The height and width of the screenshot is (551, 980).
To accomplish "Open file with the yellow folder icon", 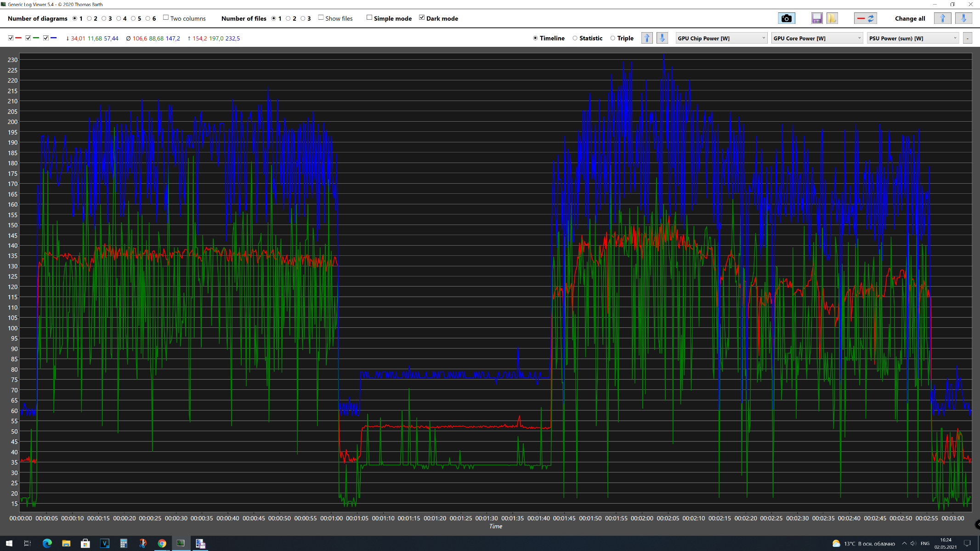I will tap(832, 18).
